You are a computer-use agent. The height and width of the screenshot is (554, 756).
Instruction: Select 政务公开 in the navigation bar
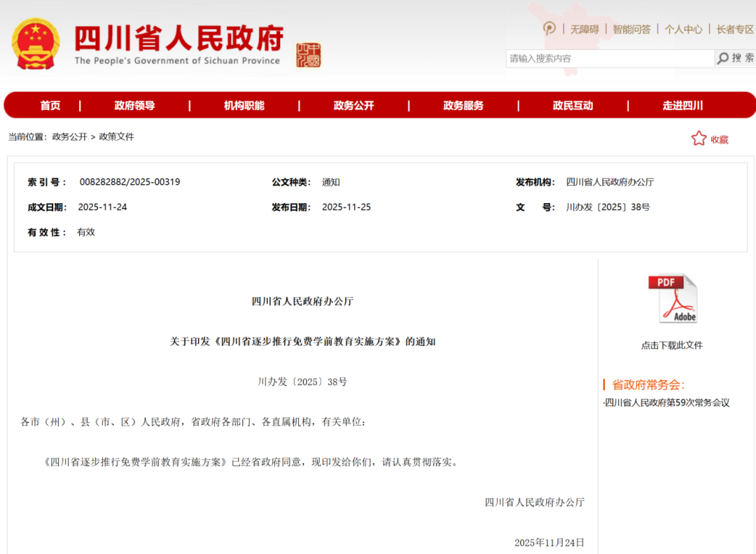[353, 106]
